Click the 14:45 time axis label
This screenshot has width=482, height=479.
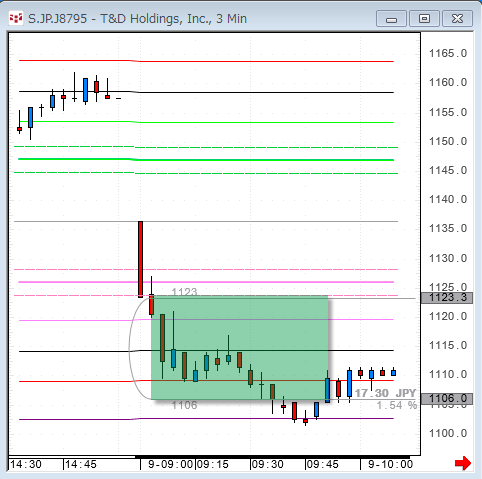(81, 464)
